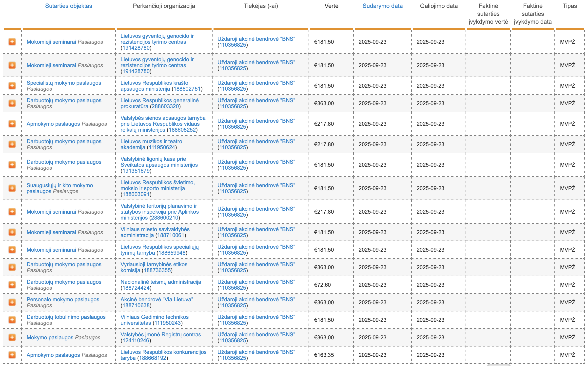
Task: Open Lietuvos Respublikos konkurencijos taryba link
Action: coord(163,355)
